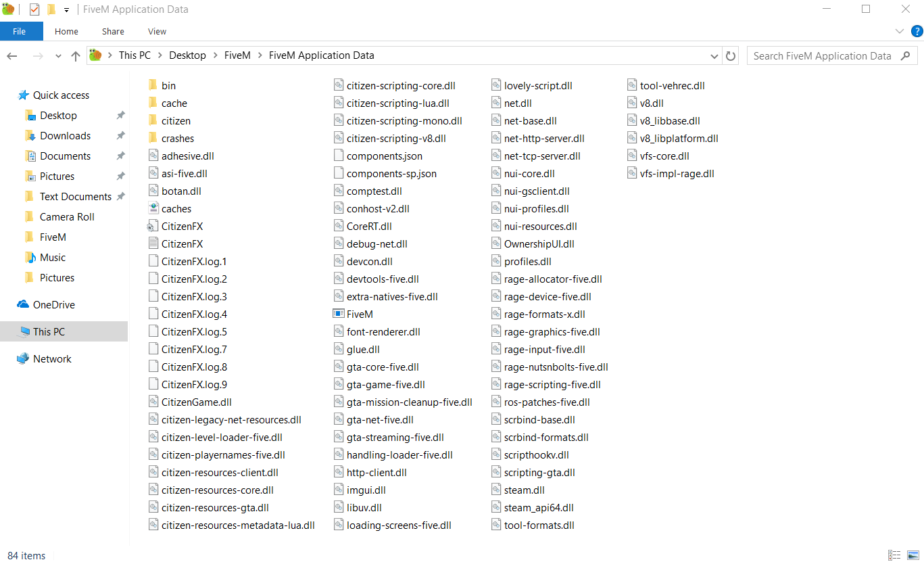This screenshot has width=924, height=562.
Task: Click the Network icon in navigation pane
Action: coord(23,358)
